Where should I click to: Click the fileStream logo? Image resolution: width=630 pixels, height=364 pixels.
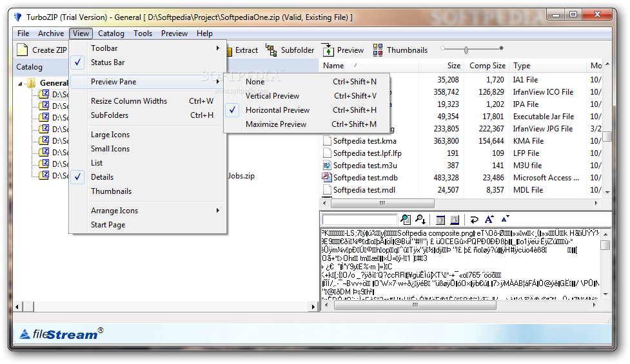[61, 334]
